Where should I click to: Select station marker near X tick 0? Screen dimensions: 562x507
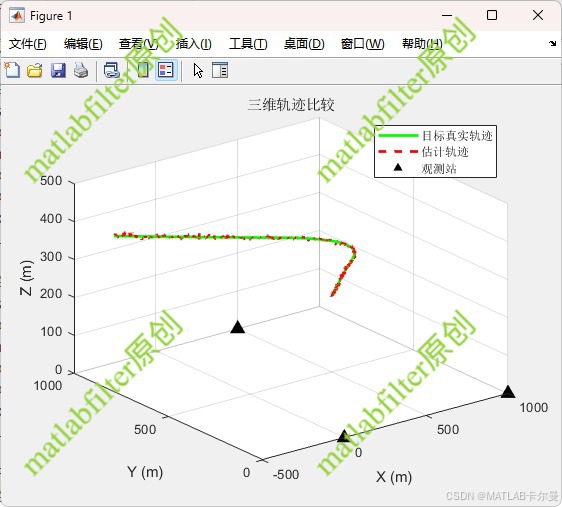tap(344, 436)
